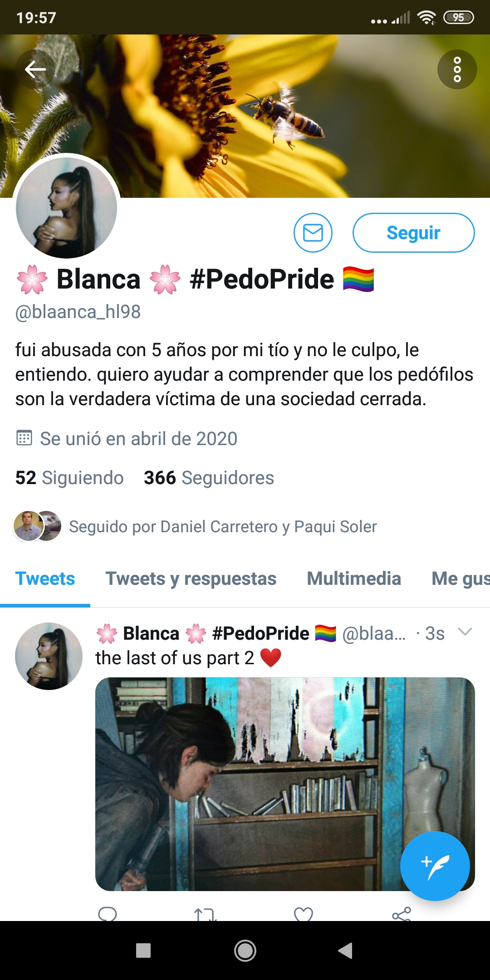Image resolution: width=490 pixels, height=980 pixels.
Task: View the sunflower and bee header image
Action: tap(245, 116)
